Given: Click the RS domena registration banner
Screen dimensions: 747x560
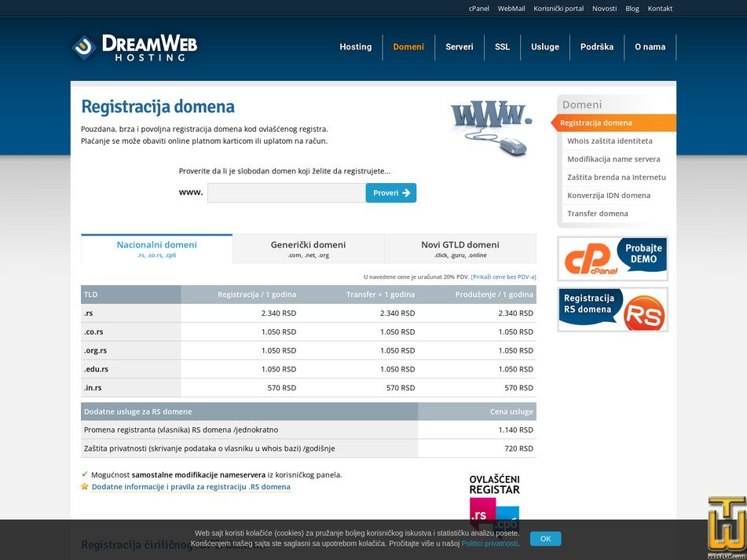Looking at the screenshot, I should [612, 309].
